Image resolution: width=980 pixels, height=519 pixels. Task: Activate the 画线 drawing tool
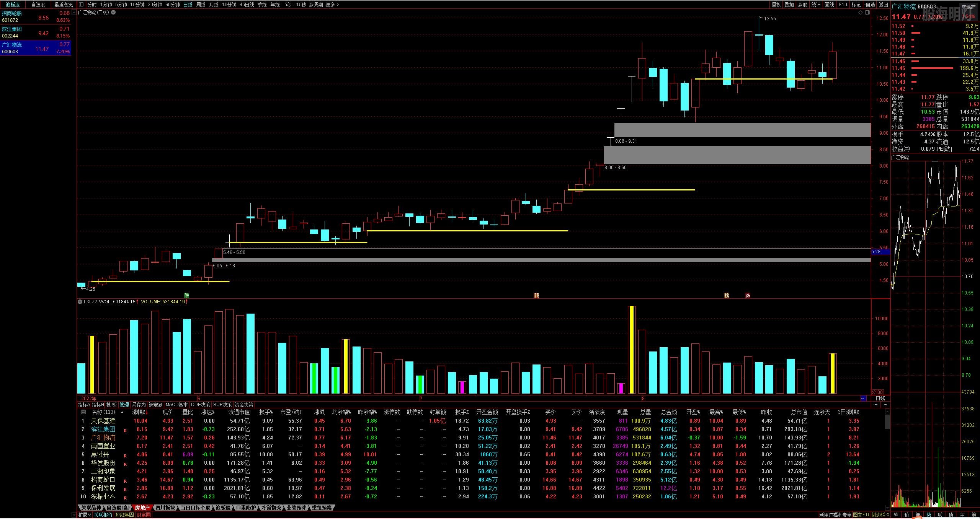[829, 5]
